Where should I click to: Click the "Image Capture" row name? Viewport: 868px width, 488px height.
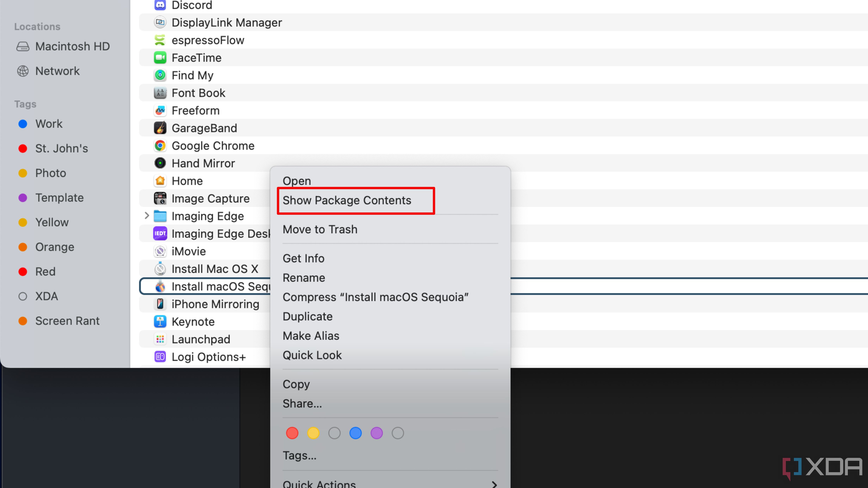click(x=211, y=199)
